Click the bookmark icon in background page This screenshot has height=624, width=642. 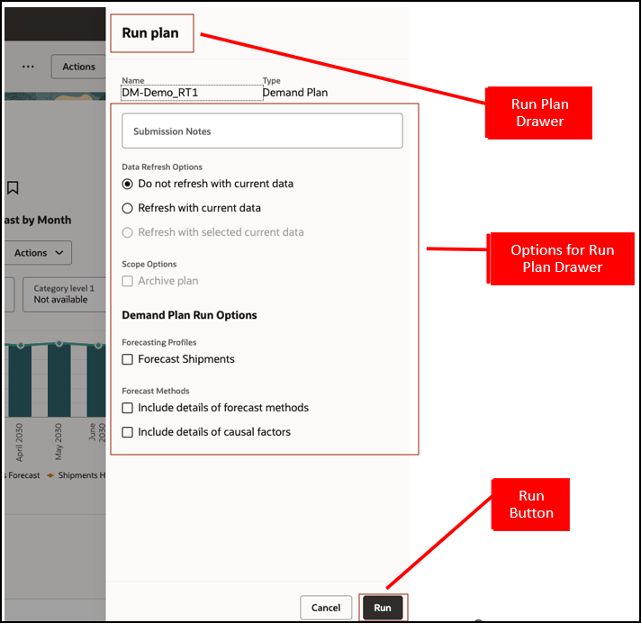click(13, 188)
